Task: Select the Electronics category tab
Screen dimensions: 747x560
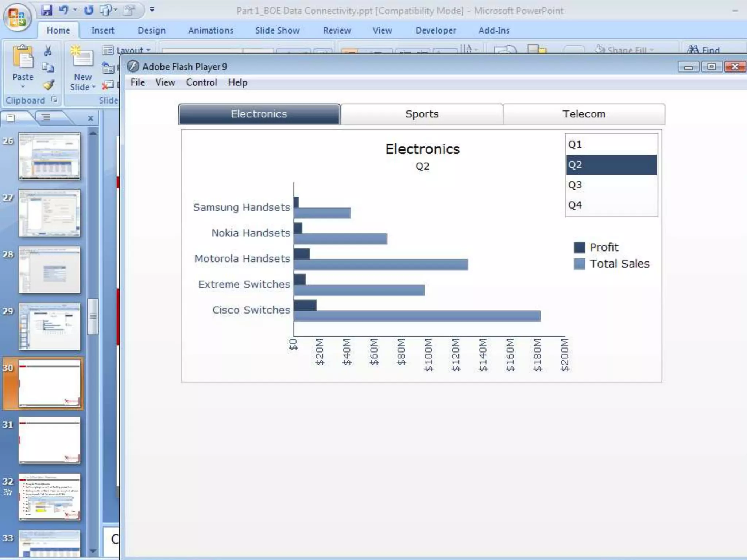Action: coord(259,114)
